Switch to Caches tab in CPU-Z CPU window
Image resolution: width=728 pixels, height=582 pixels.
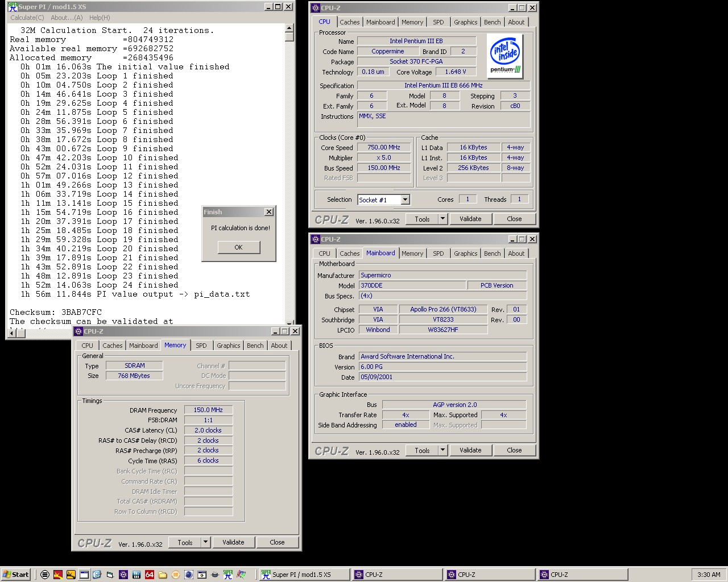tap(350, 22)
